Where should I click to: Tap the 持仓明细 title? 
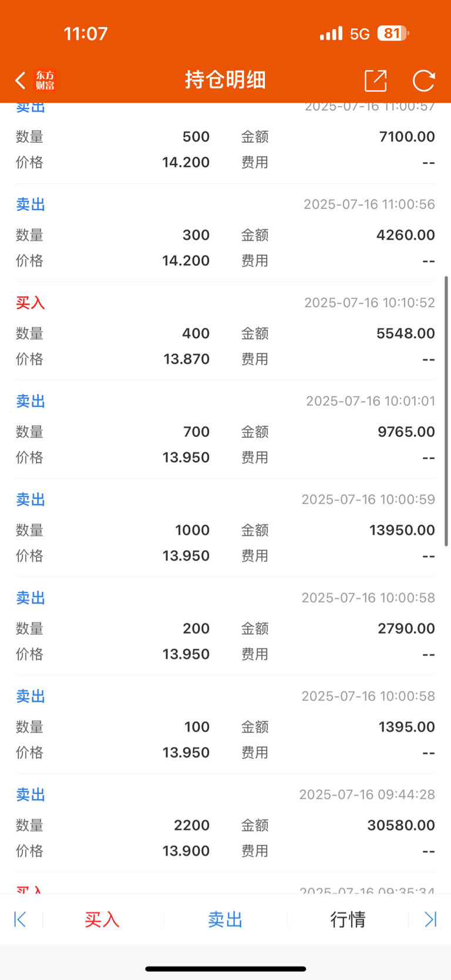pos(225,80)
